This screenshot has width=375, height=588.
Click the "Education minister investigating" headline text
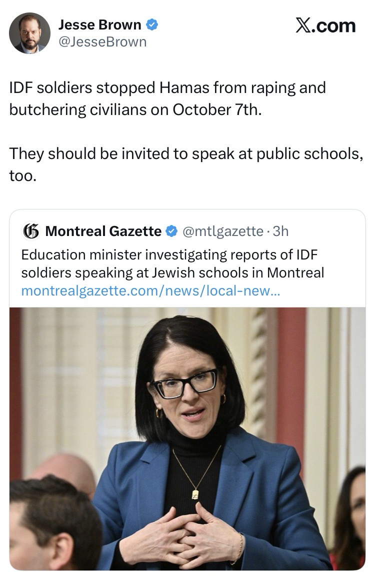[x=169, y=254]
